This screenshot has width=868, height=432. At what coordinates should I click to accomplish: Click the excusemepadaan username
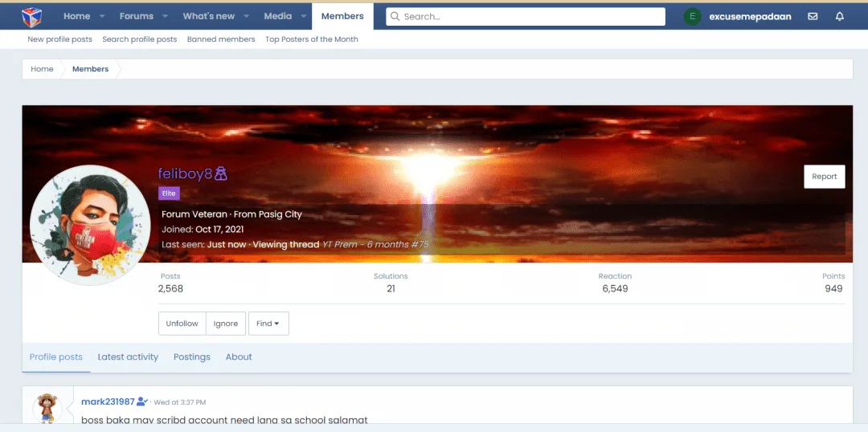(x=750, y=17)
